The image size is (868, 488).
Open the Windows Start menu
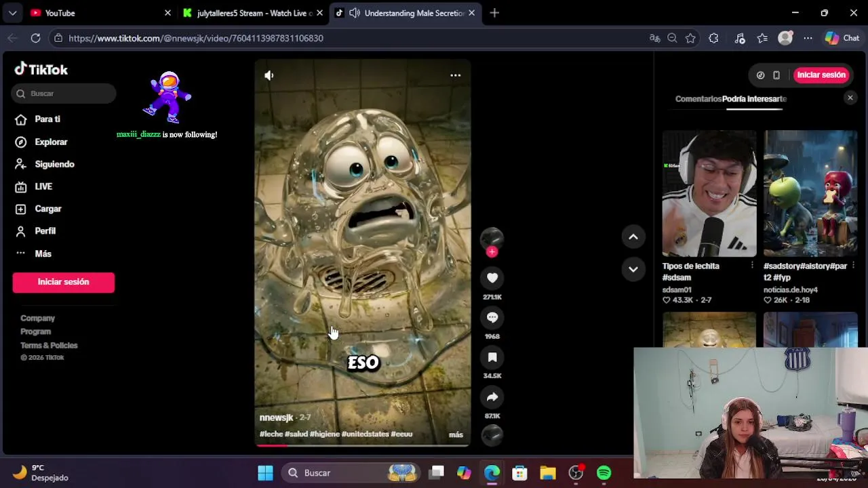point(265,473)
